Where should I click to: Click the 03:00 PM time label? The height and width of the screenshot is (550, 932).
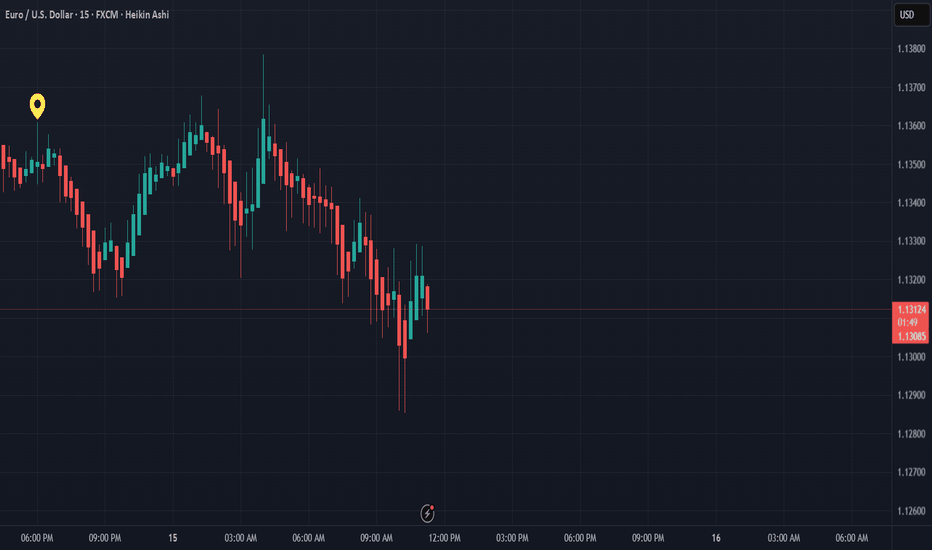(512, 538)
